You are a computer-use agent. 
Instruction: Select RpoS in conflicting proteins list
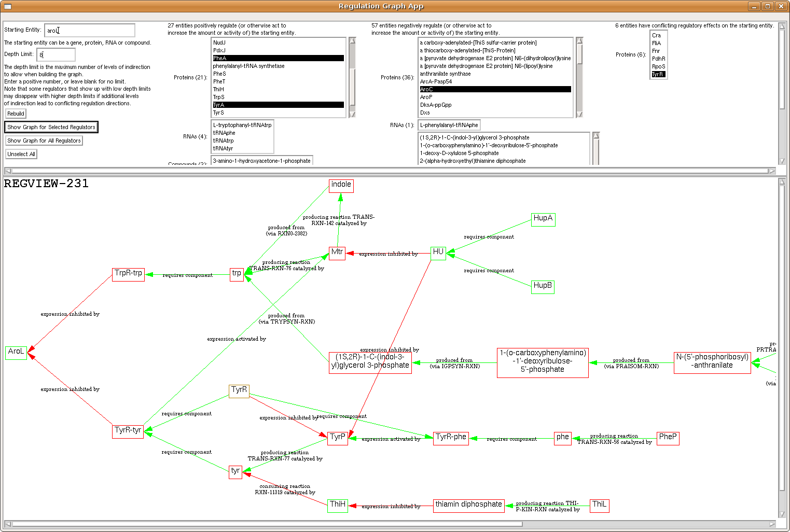click(x=658, y=66)
